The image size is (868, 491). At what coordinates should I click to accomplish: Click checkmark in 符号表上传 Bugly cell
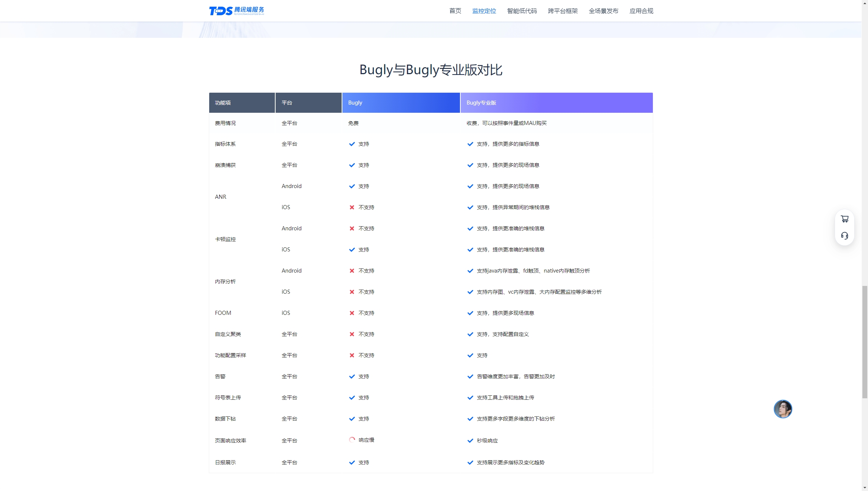pos(352,398)
